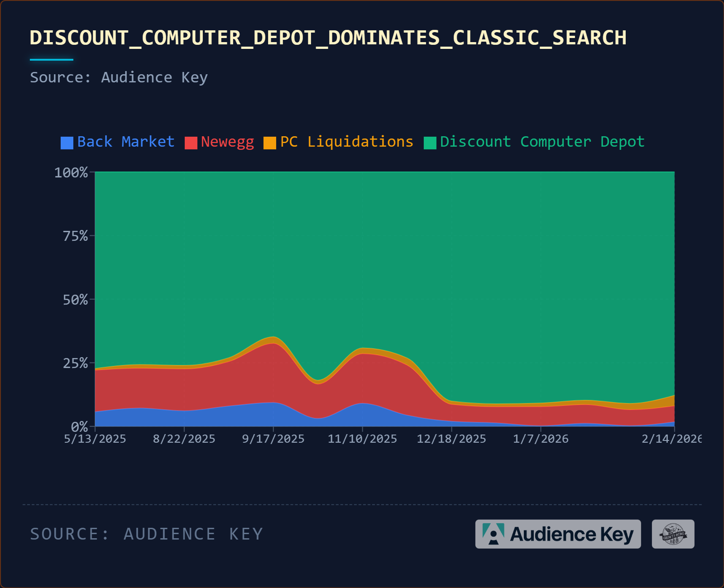Click the Newegg red legend swatch

click(191, 143)
